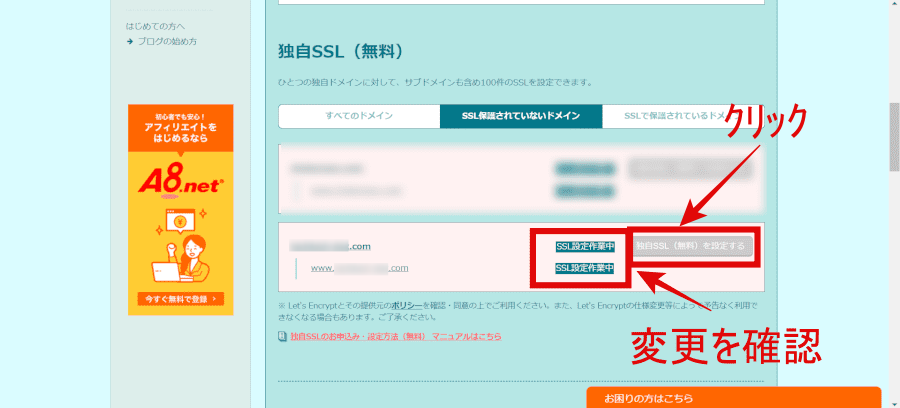Select the SSL保護されていないドメイン tab
Screen dimensions: 900x408
[521, 116]
